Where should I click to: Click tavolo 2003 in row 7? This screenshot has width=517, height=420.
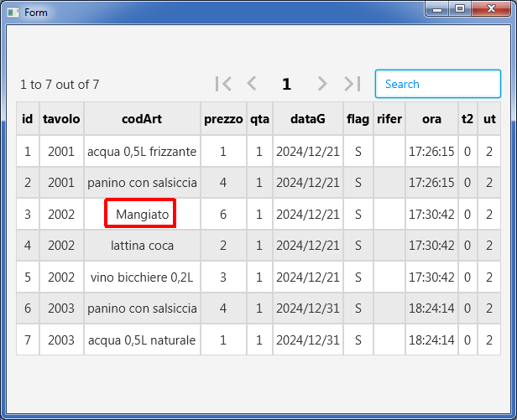[x=61, y=340]
